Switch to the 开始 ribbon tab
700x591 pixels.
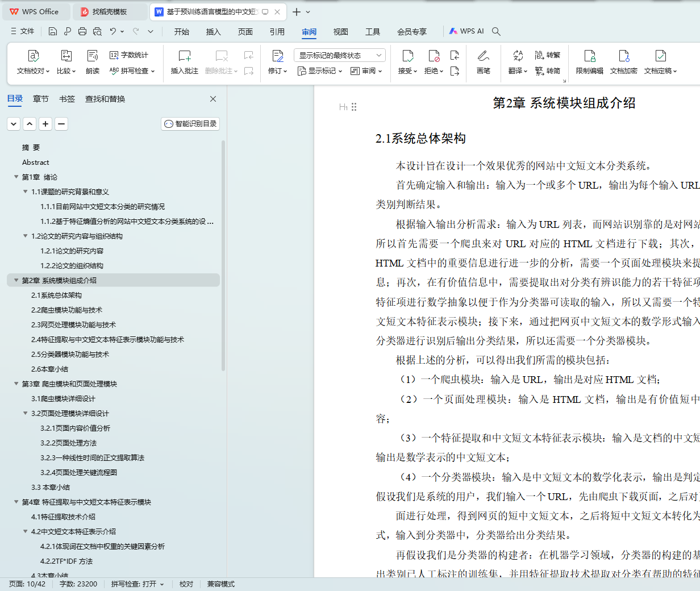(x=182, y=31)
